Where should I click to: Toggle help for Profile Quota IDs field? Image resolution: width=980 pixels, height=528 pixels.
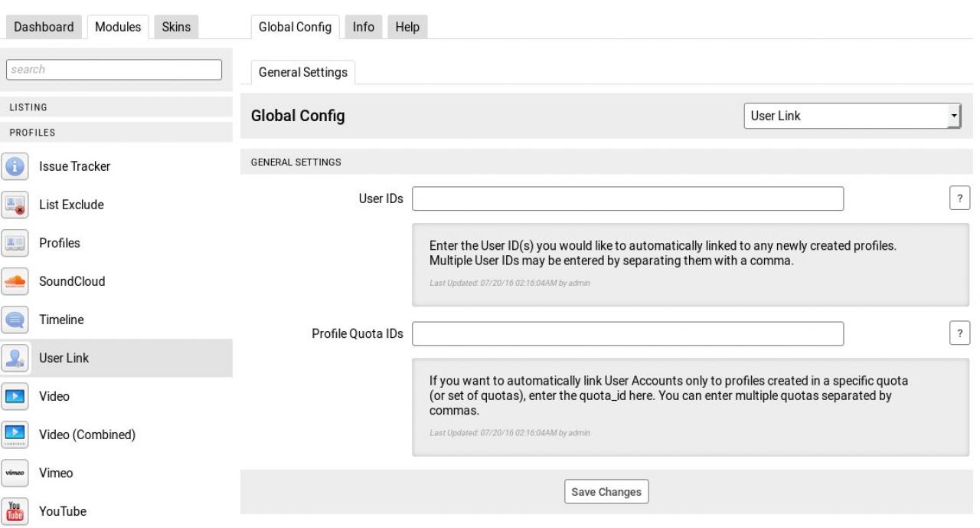959,333
